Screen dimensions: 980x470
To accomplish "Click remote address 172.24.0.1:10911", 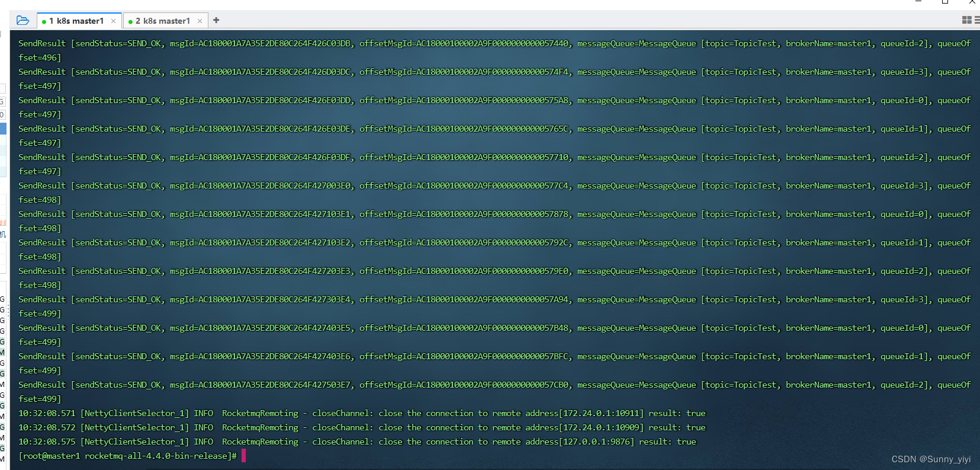I will 601,413.
